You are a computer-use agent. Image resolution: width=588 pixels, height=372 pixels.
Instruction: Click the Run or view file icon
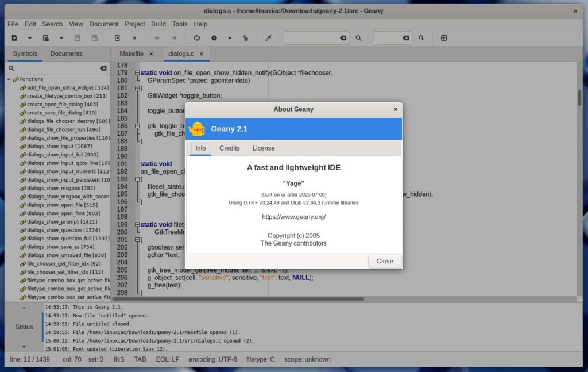click(245, 38)
